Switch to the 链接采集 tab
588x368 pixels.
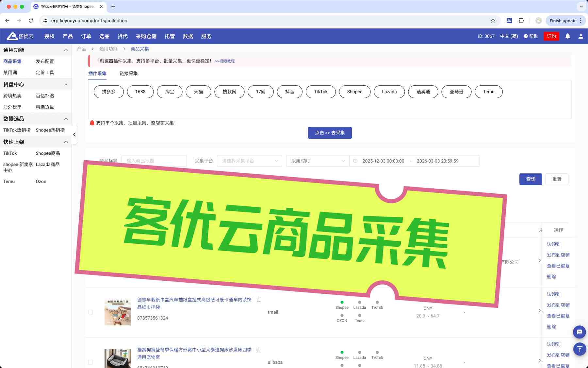128,74
